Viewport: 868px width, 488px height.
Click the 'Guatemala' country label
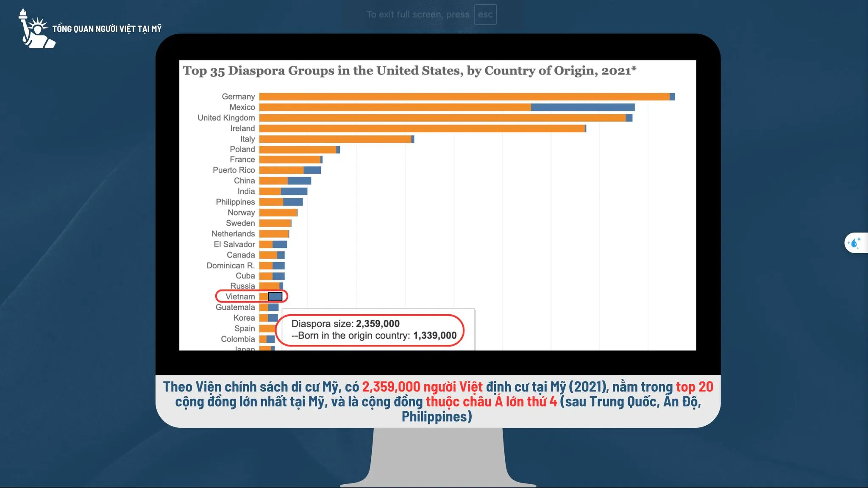(x=235, y=307)
